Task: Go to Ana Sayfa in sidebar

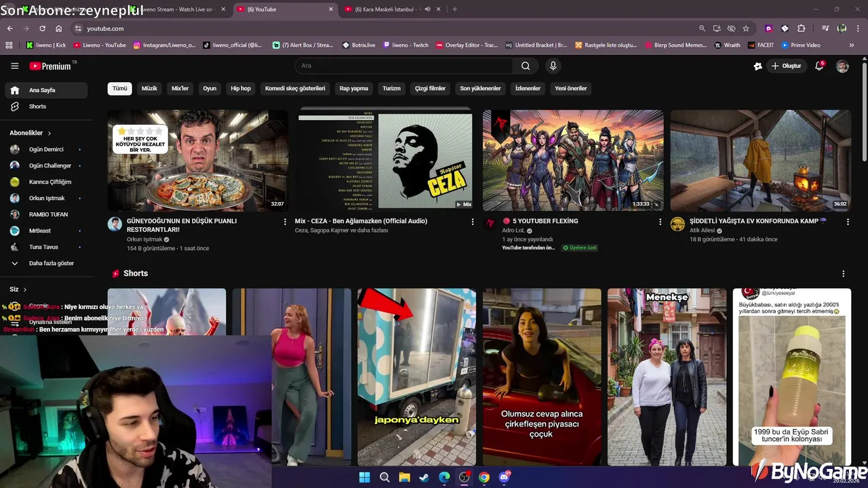Action: click(46, 90)
